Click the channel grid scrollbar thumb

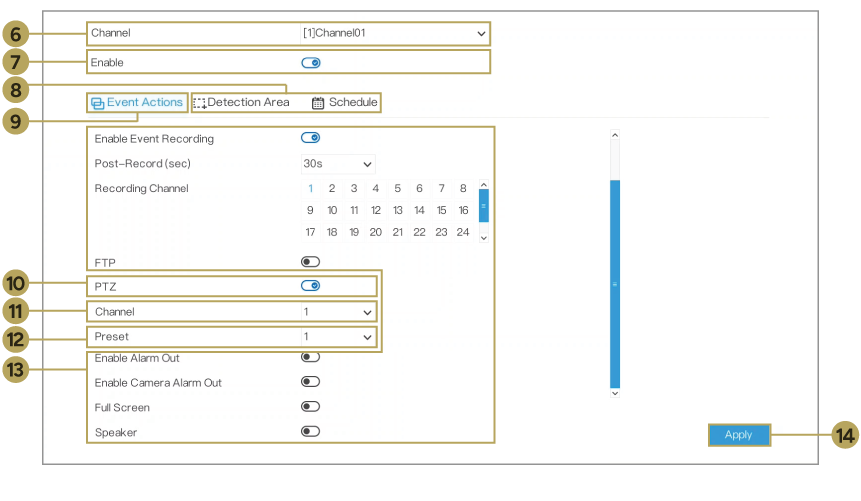(x=484, y=205)
